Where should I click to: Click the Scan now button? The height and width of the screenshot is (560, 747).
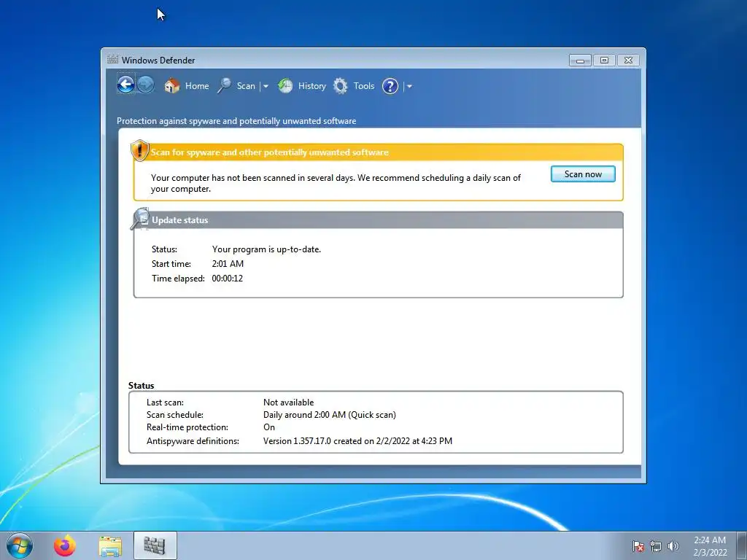pyautogui.click(x=583, y=174)
